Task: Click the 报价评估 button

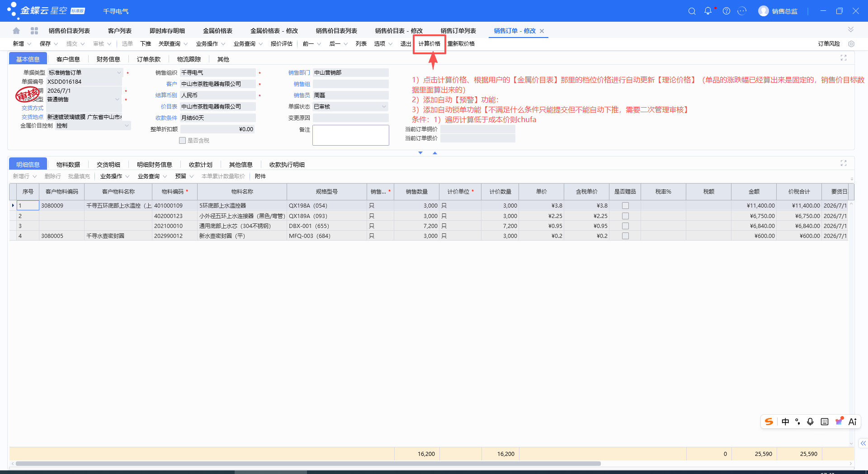Action: coord(282,44)
